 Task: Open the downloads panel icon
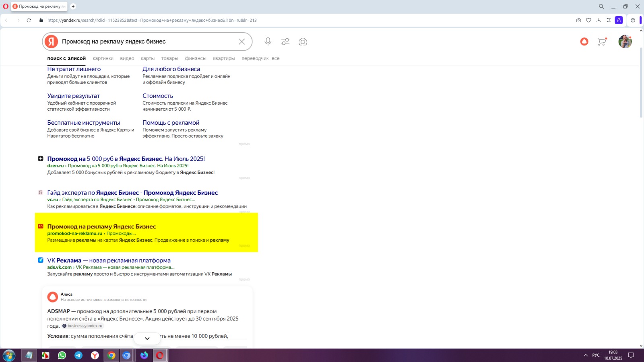pos(599,20)
